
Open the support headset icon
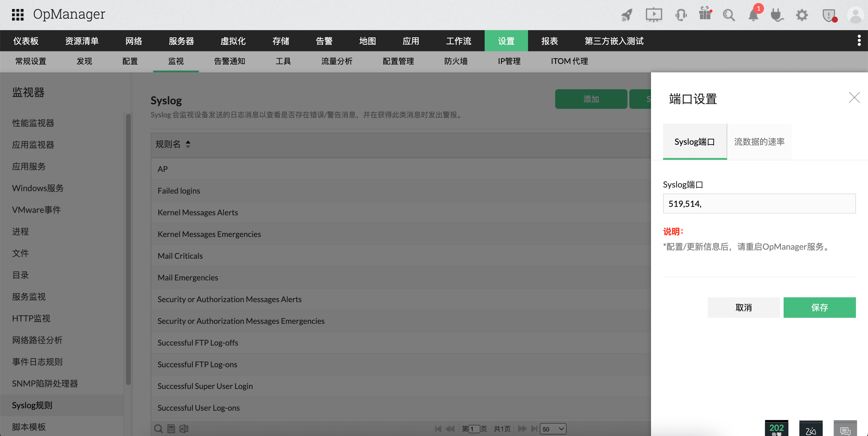pyautogui.click(x=681, y=15)
